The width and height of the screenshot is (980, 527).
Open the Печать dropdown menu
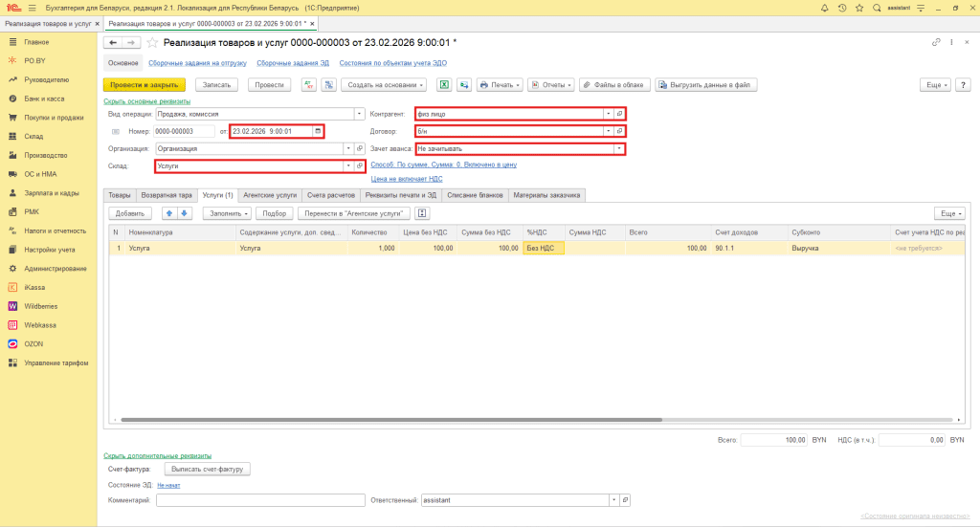point(500,84)
